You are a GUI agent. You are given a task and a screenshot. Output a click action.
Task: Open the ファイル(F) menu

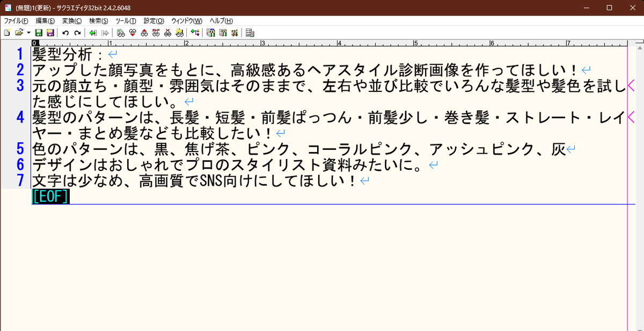pyautogui.click(x=16, y=21)
